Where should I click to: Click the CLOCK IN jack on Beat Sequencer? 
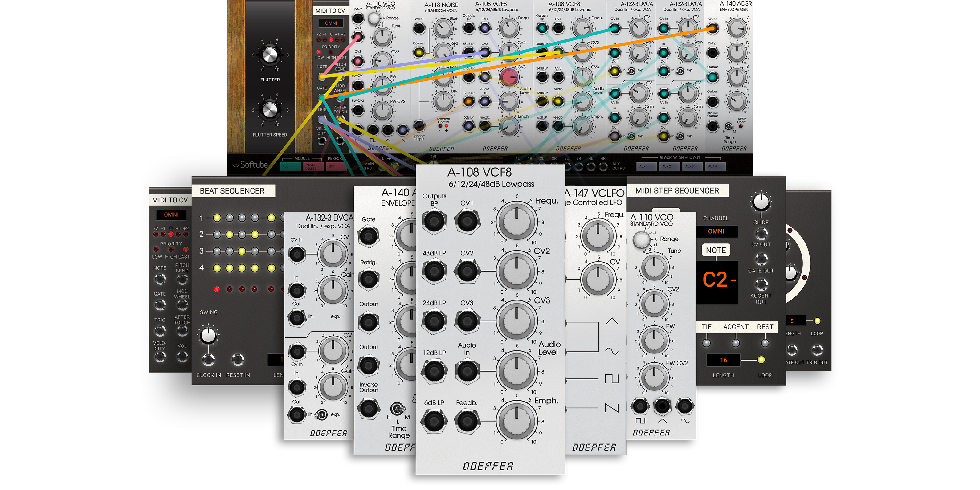click(208, 360)
